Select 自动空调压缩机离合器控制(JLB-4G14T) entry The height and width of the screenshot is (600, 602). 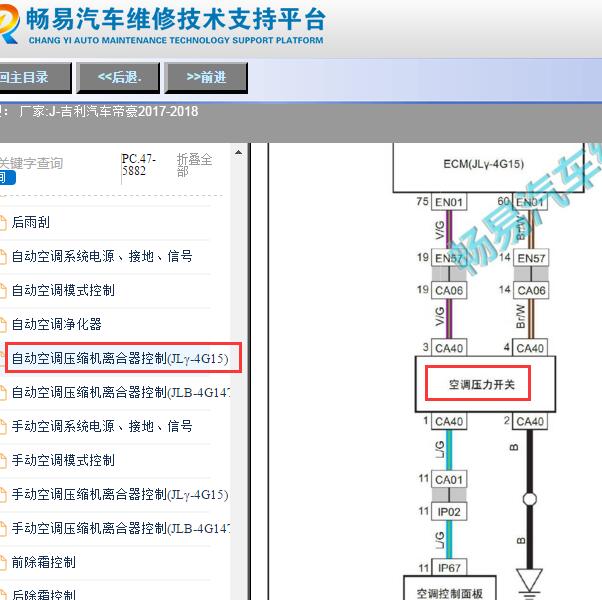tap(121, 392)
